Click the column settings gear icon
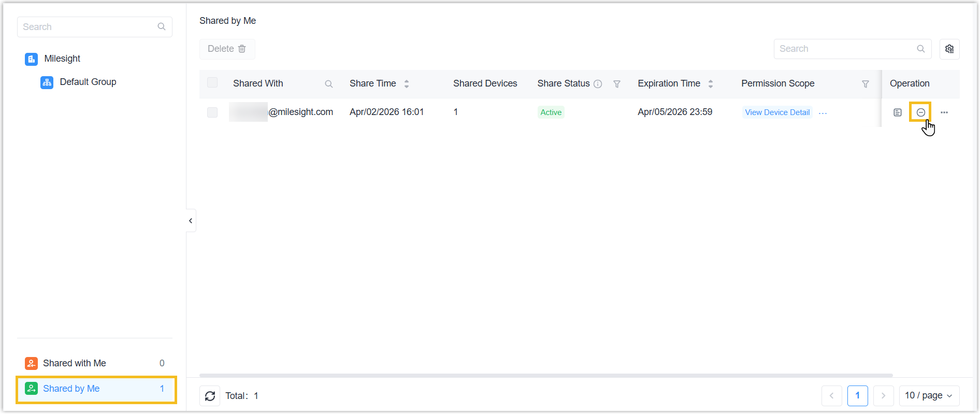The image size is (980, 414). coord(949,49)
